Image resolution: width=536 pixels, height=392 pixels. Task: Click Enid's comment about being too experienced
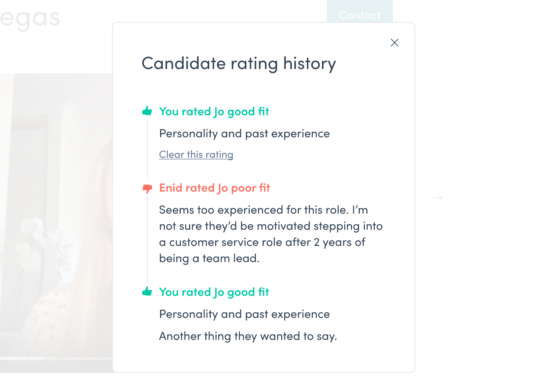tap(271, 234)
